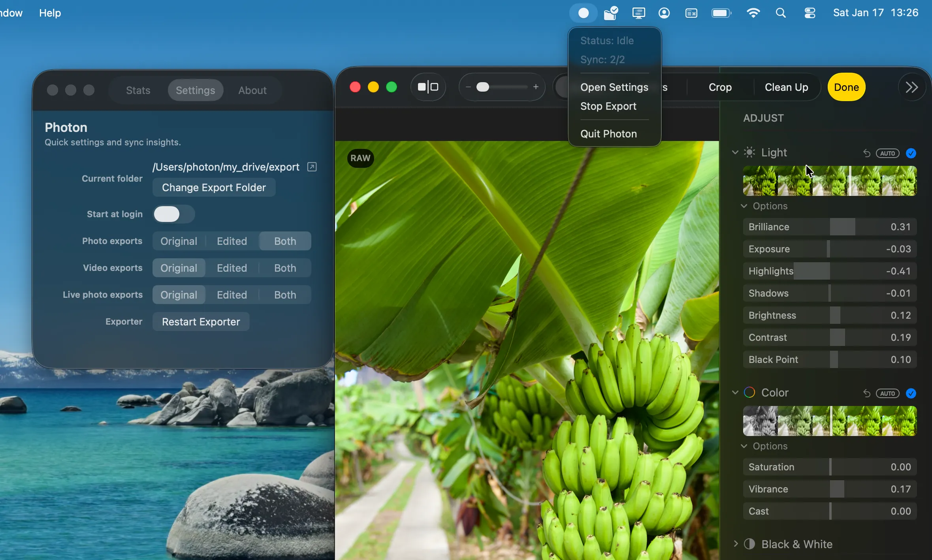
Task: Click the Change Export Folder button
Action: (x=214, y=188)
